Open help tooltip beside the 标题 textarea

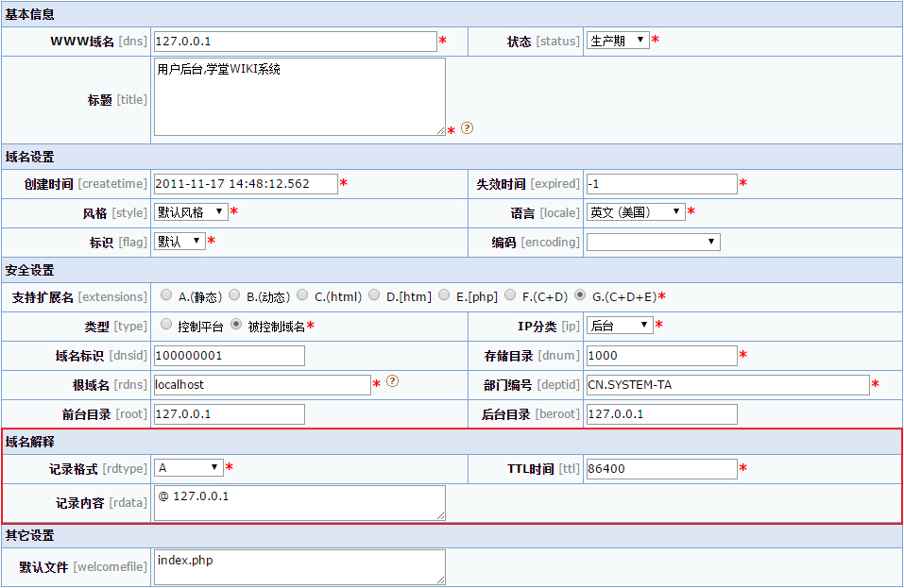466,128
